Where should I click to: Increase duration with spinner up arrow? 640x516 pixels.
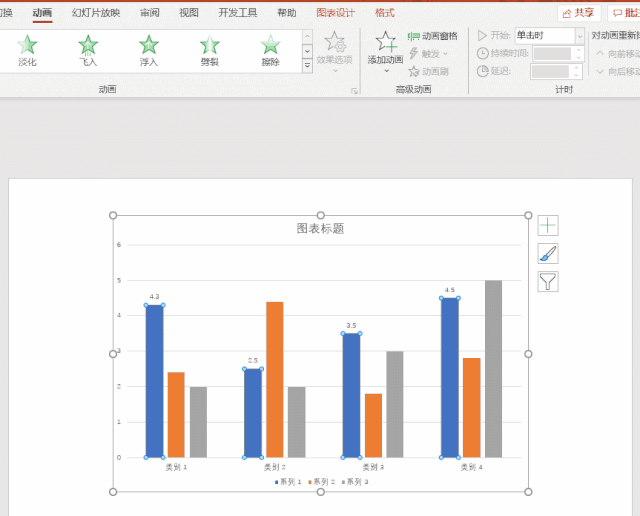point(578,50)
